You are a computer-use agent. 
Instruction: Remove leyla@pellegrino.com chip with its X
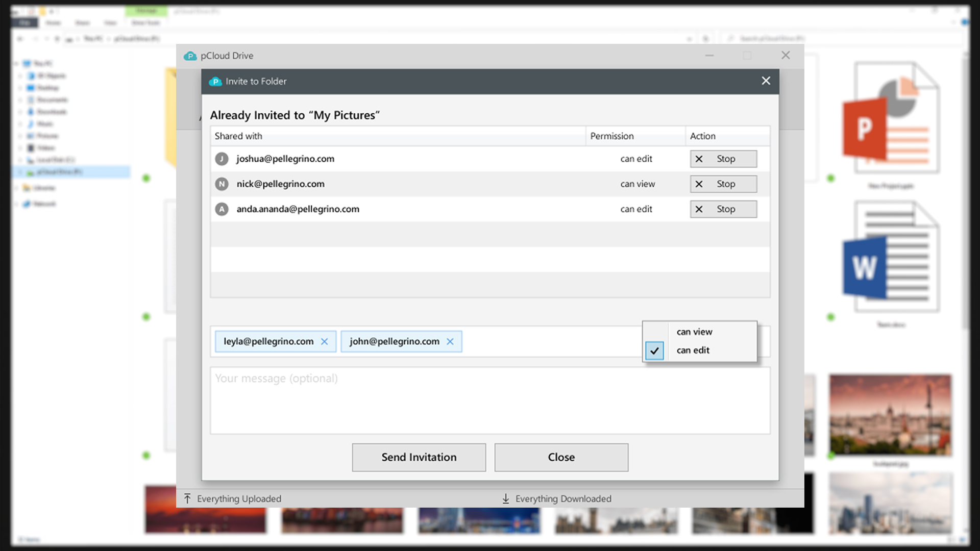(324, 342)
